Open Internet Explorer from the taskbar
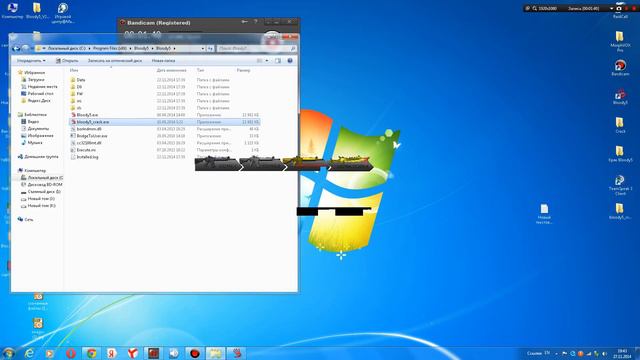Viewport: 640px width, 360px height. [29, 353]
